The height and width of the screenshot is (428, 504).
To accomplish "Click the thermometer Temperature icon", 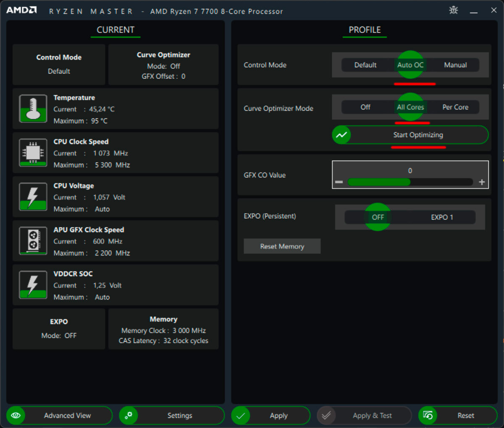I will pos(33,109).
